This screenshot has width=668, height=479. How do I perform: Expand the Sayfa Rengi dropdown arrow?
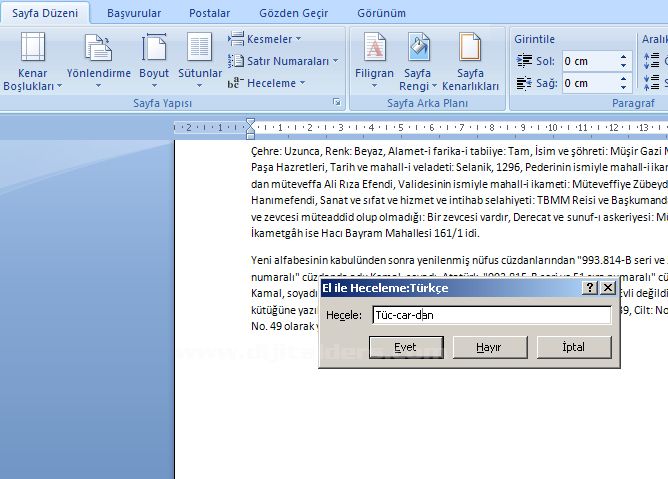434,86
